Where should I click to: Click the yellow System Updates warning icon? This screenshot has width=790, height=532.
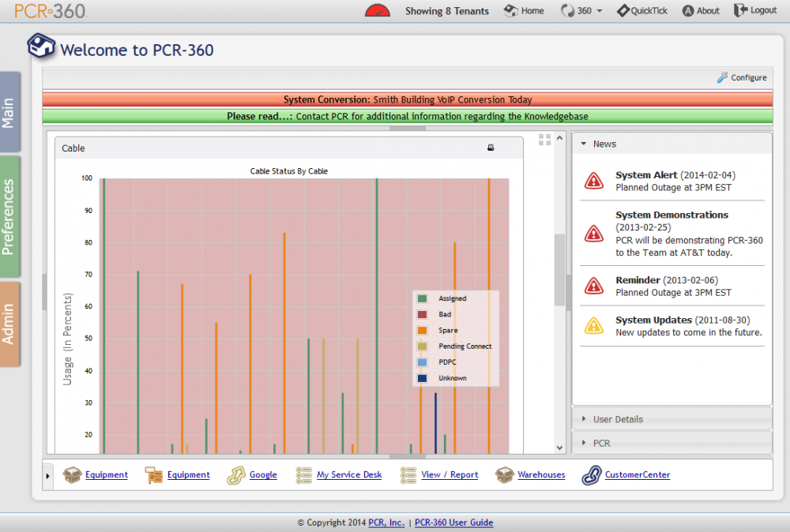point(593,325)
